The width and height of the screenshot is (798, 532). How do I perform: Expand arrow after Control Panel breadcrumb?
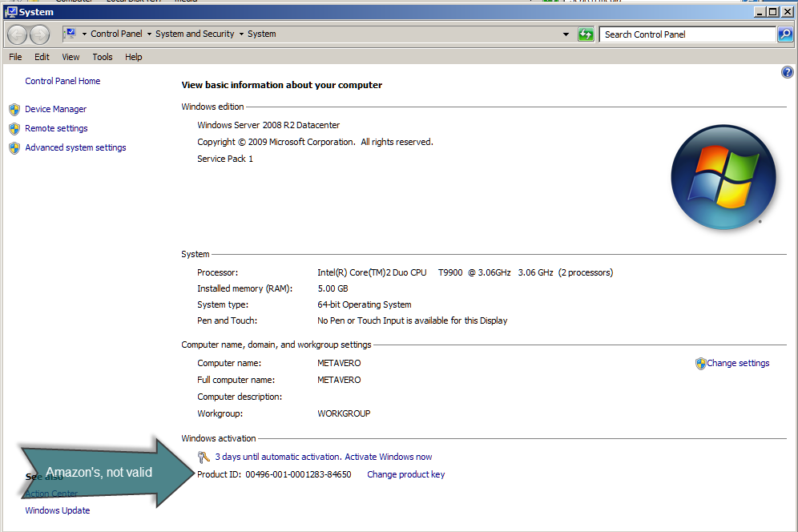(x=149, y=34)
